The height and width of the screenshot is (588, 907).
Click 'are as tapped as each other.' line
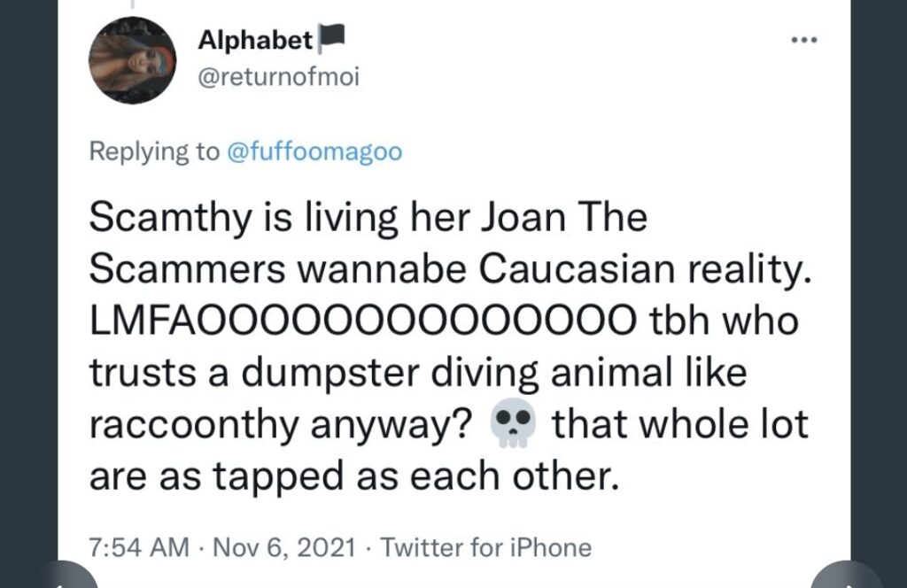coord(352,476)
